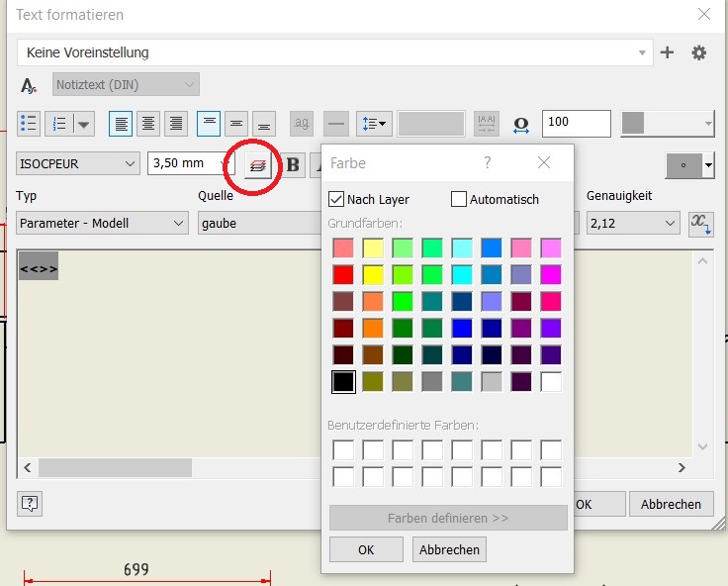This screenshot has height=586, width=728.
Task: Center text horizontally
Action: pos(148,124)
